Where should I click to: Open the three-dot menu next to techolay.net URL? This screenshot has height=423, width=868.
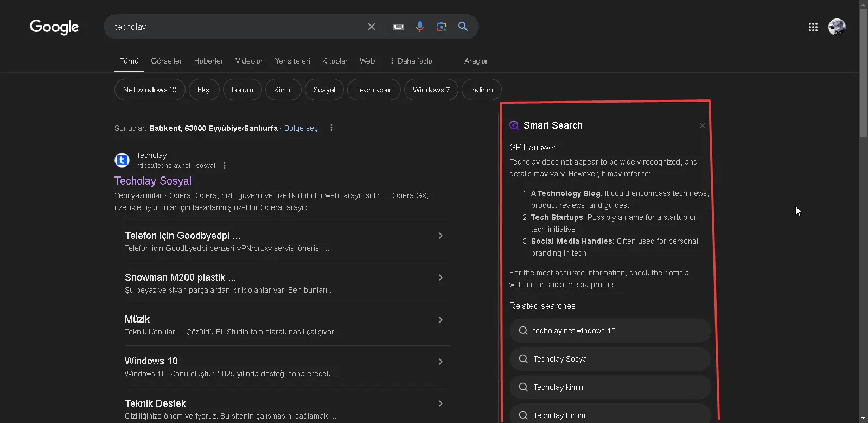pos(225,166)
